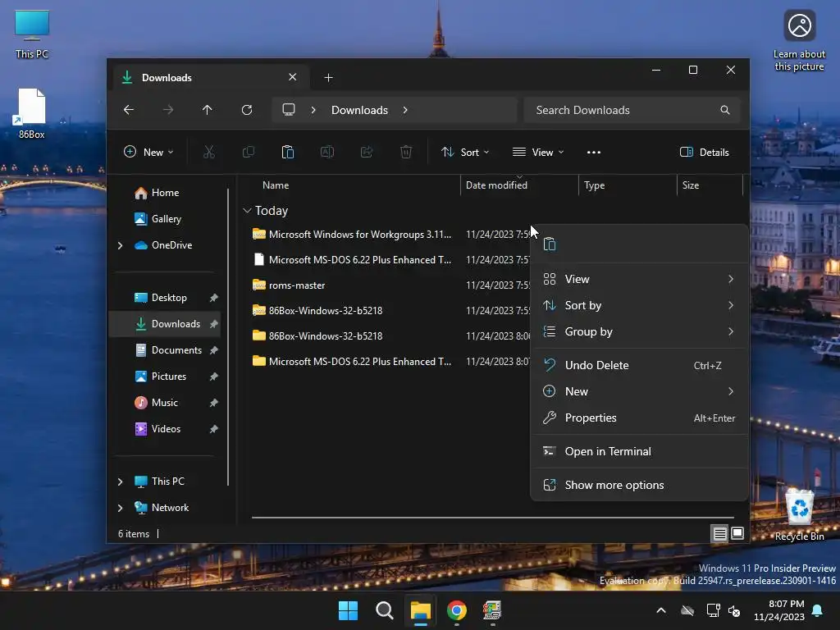This screenshot has height=630, width=840.
Task: Add a new File Explorer tab
Action: tap(328, 78)
